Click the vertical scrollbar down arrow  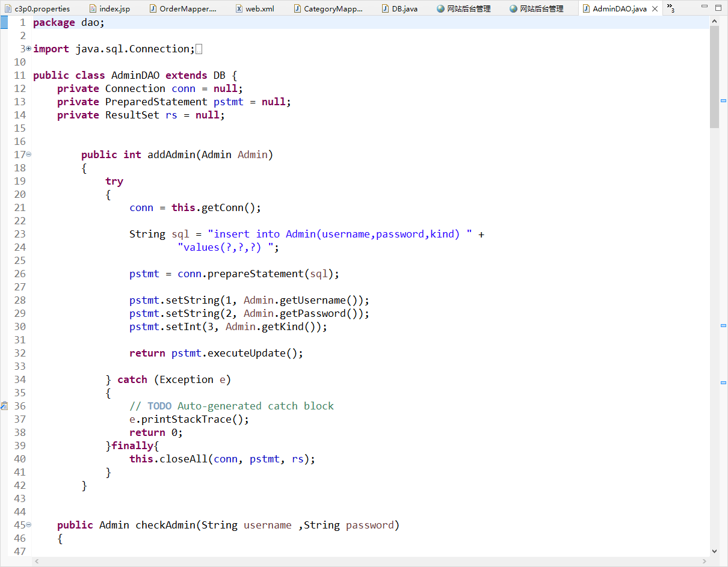(x=715, y=551)
